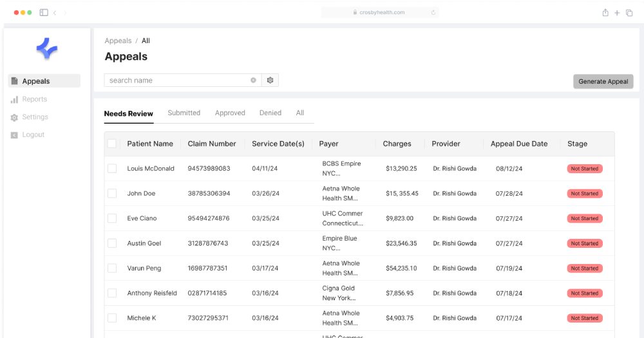Viewport: 644px width, 338px height.
Task: Click Not Started badge for Louis McDonald
Action: tap(585, 169)
